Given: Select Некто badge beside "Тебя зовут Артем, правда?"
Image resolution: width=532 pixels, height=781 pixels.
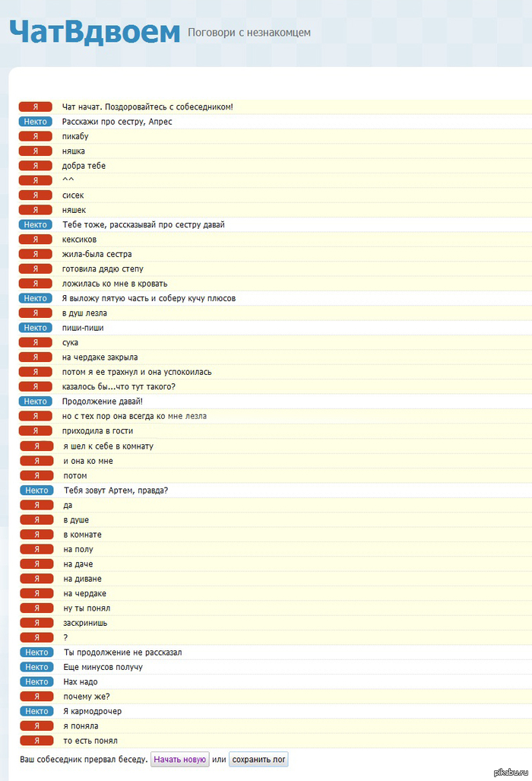Looking at the screenshot, I should pyautogui.click(x=36, y=491).
